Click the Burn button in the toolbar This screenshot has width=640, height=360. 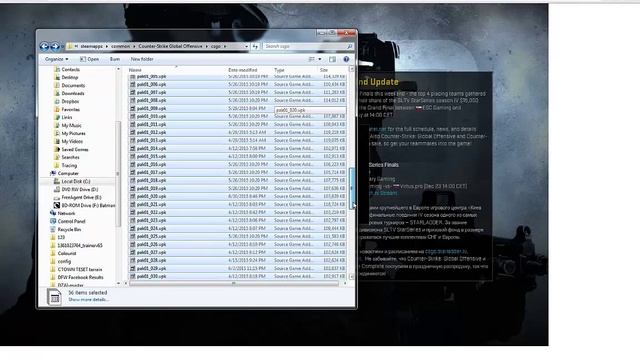point(115,59)
